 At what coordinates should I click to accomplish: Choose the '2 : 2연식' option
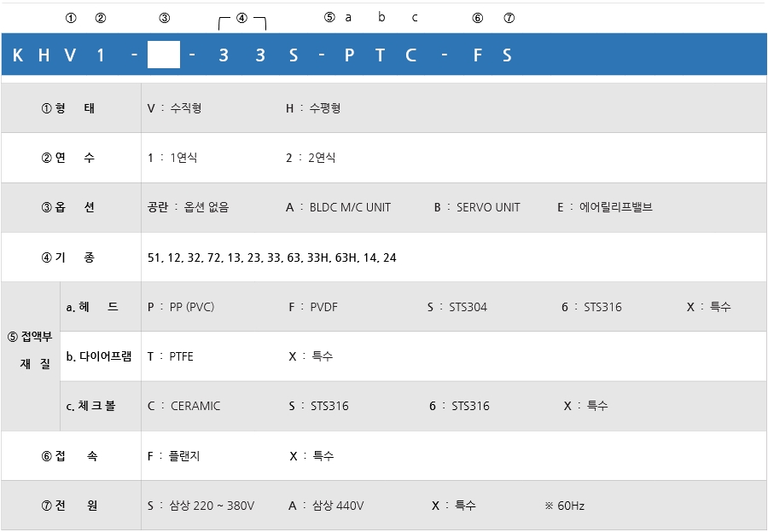(x=311, y=159)
